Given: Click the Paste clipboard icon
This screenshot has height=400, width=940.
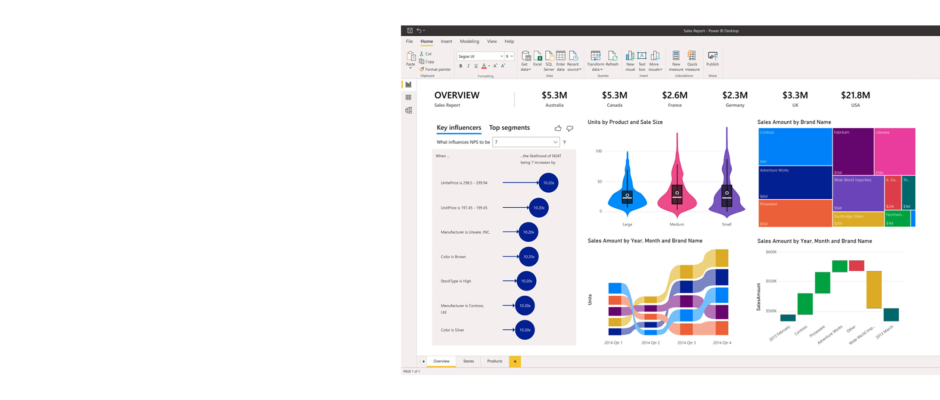Looking at the screenshot, I should 411,56.
